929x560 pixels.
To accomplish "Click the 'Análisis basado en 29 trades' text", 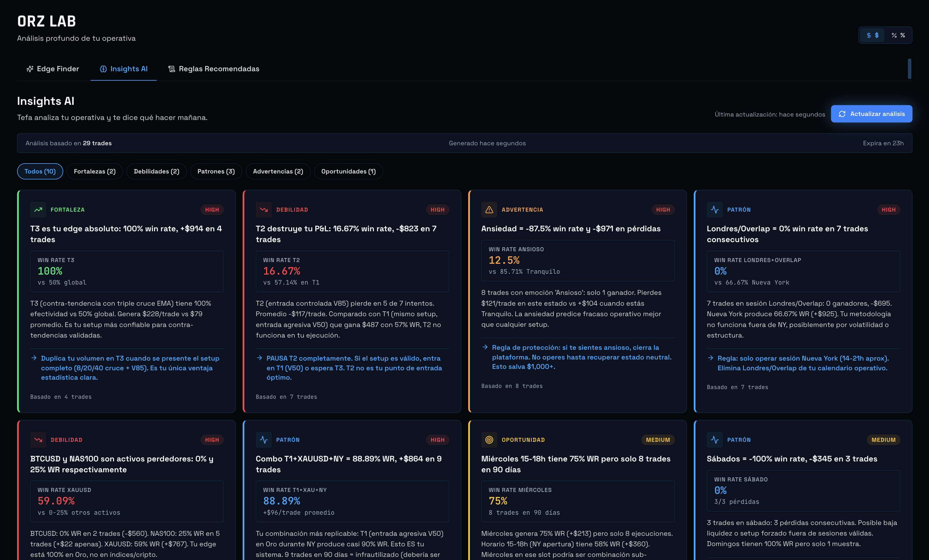I will coord(69,143).
